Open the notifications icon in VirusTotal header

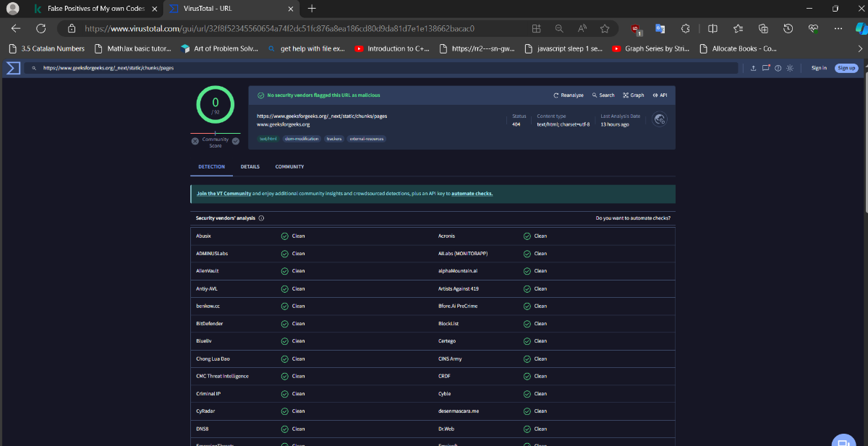coord(766,68)
